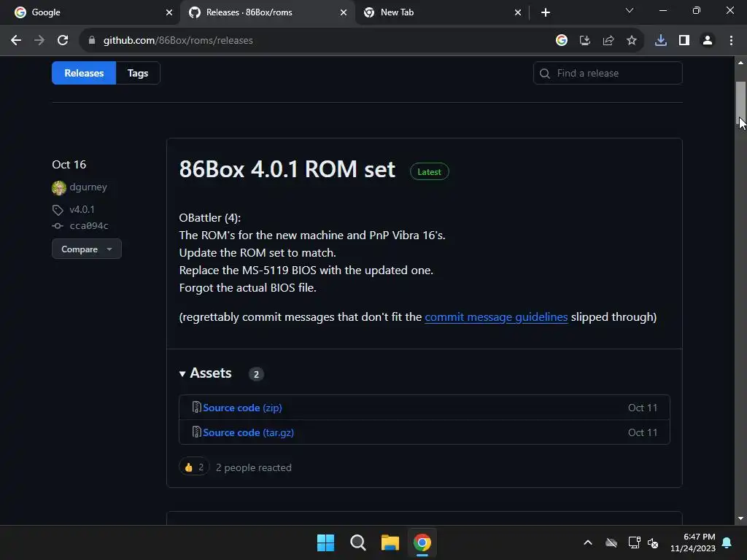Open Chrome profile icon
This screenshot has height=560, width=747.
click(x=708, y=41)
